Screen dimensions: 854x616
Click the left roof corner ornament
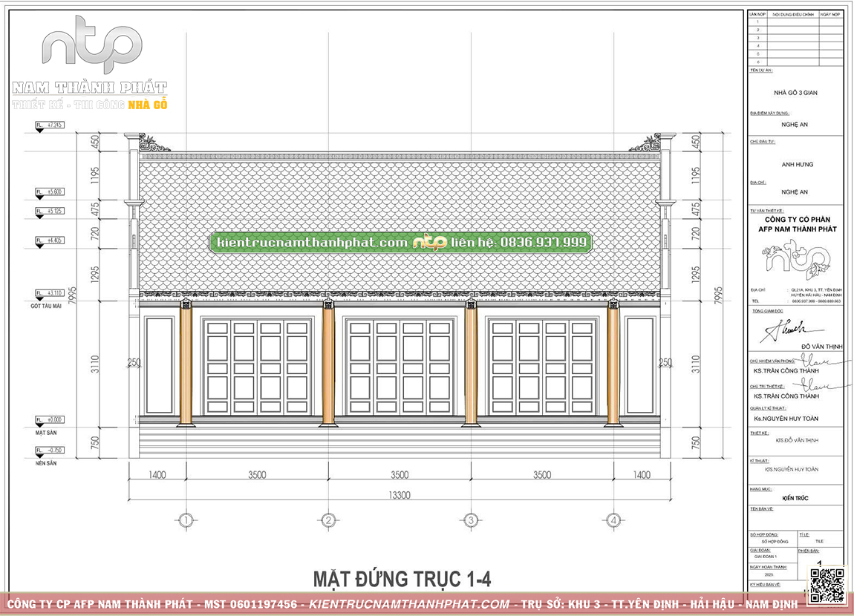point(154,143)
